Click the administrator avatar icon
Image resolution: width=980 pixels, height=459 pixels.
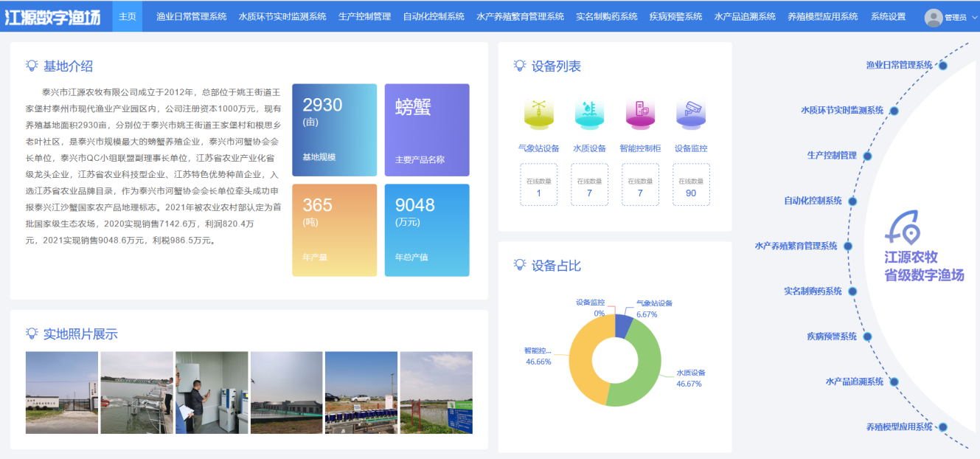click(934, 17)
